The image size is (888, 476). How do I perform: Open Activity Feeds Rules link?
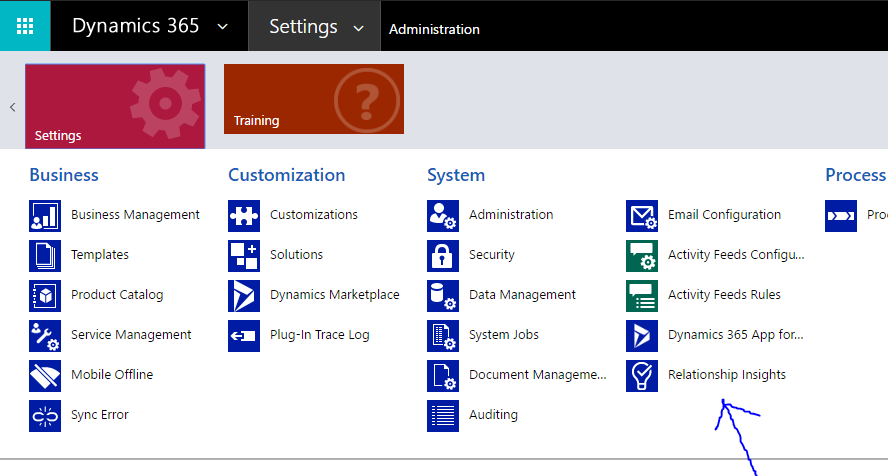click(724, 295)
